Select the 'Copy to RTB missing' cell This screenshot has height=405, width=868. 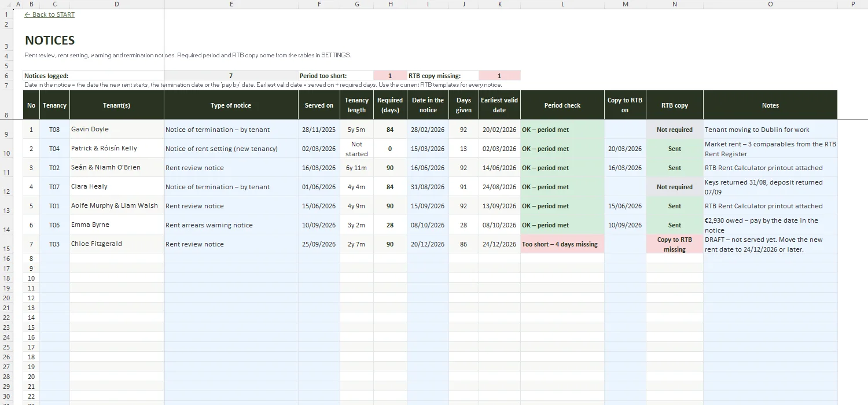pyautogui.click(x=675, y=244)
